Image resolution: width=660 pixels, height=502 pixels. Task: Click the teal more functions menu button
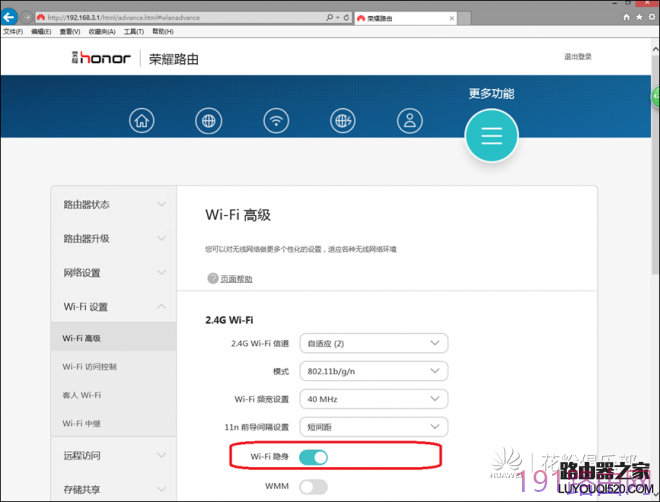click(x=491, y=135)
